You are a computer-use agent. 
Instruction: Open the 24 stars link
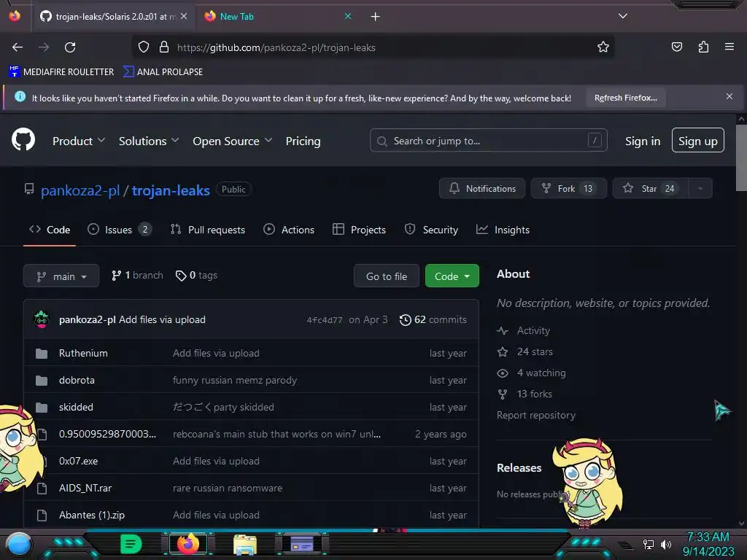tap(525, 351)
